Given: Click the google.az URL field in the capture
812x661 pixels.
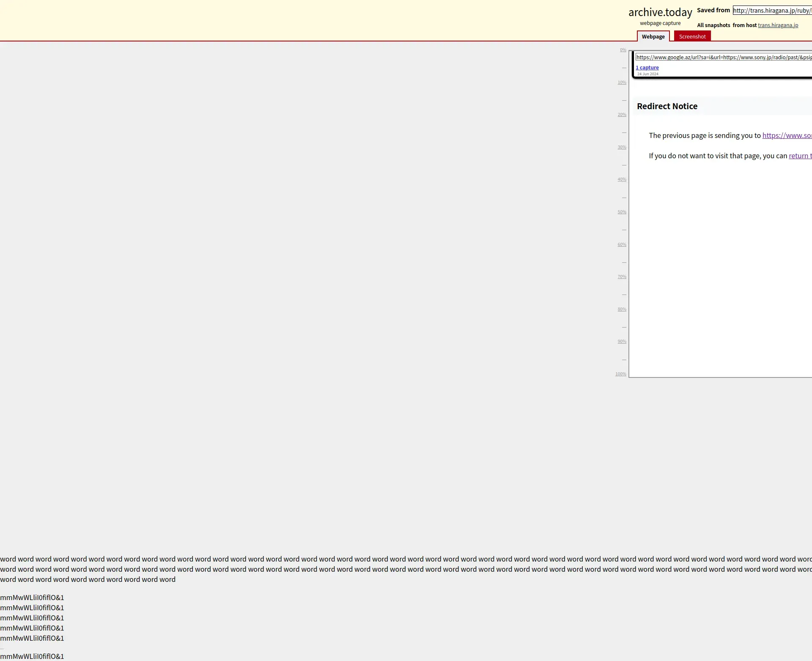Looking at the screenshot, I should (x=723, y=57).
